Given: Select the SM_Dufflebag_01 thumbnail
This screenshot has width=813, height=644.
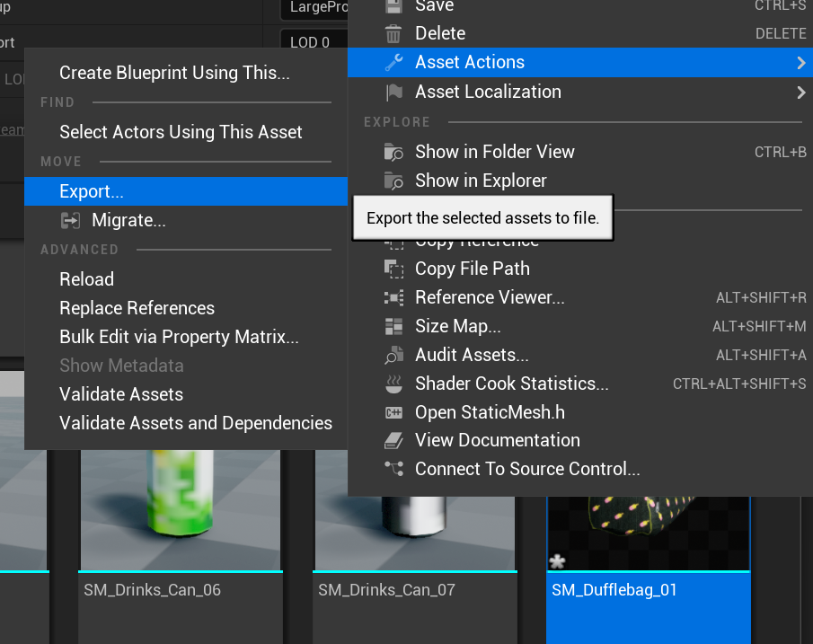Looking at the screenshot, I should (649, 534).
